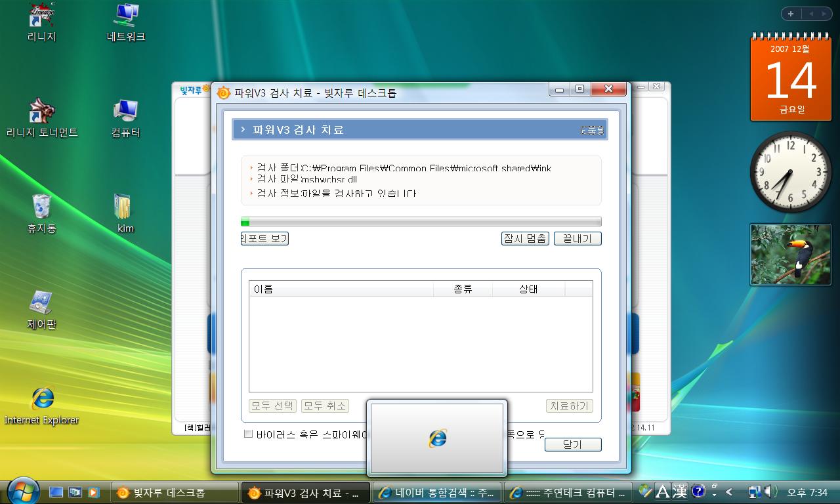Image resolution: width=840 pixels, height=504 pixels.
Task: Click the 모두 취소 deselect all button
Action: (325, 406)
